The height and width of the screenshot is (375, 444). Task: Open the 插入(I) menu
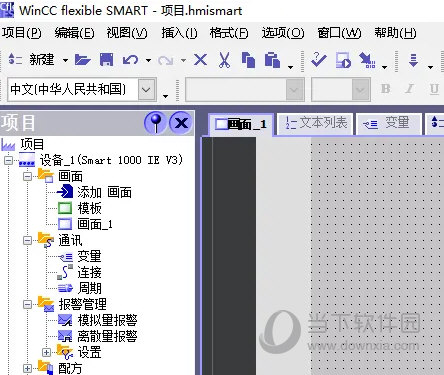pyautogui.click(x=179, y=33)
